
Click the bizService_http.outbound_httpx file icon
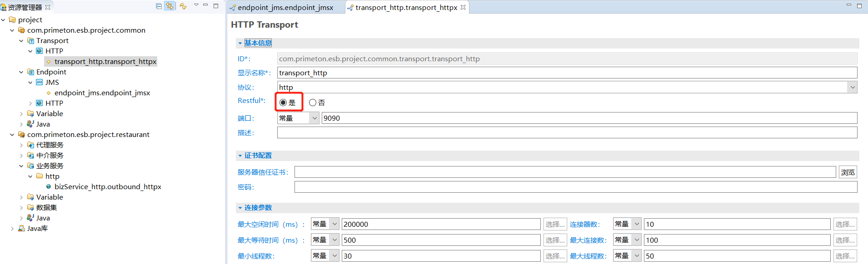coord(49,187)
